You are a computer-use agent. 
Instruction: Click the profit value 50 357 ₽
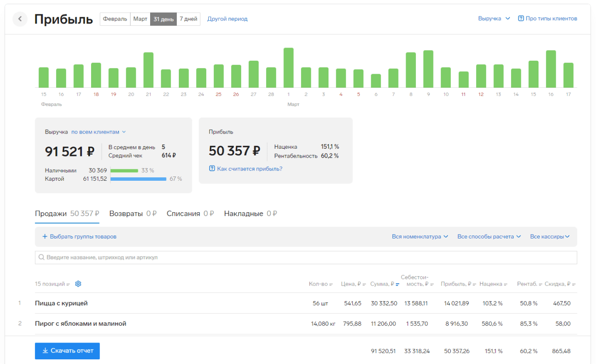(x=234, y=151)
